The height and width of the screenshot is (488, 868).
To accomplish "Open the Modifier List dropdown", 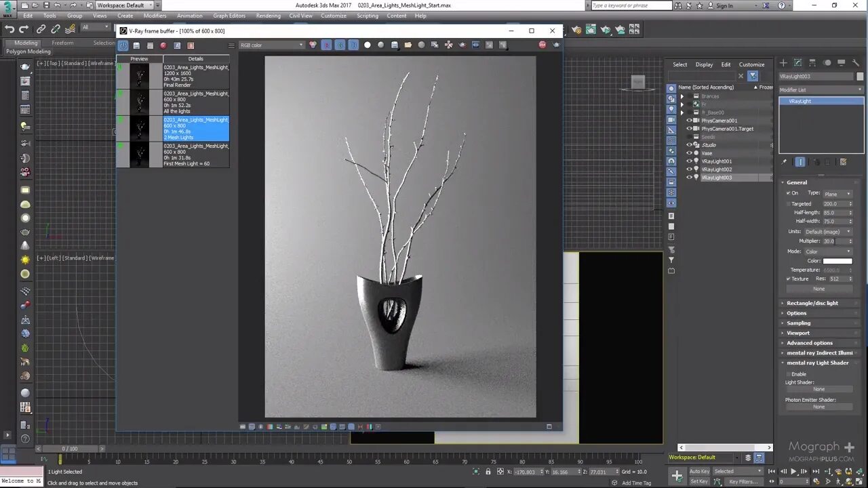I will click(821, 90).
